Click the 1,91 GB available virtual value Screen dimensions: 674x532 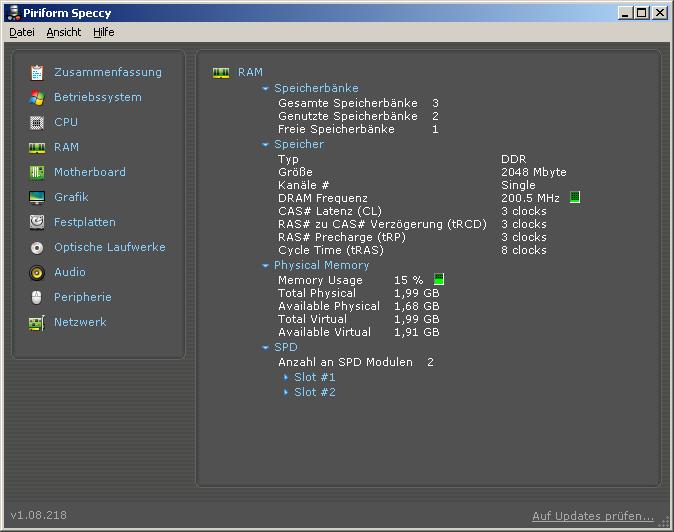[417, 332]
